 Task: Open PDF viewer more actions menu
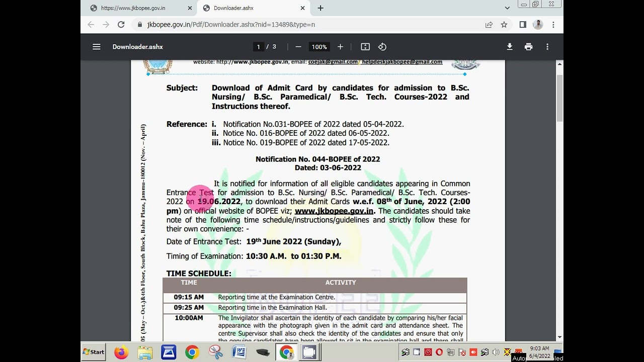coord(547,47)
